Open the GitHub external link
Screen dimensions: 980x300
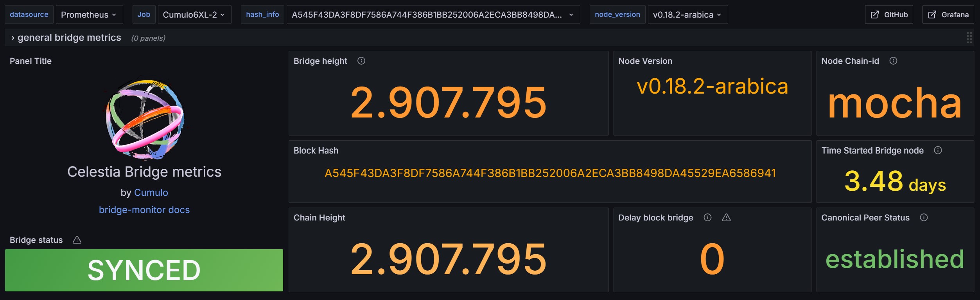[x=888, y=14]
